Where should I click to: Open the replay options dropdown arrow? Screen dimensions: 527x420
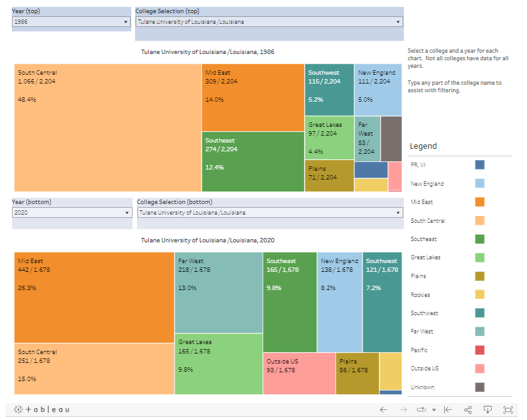pos(433,410)
